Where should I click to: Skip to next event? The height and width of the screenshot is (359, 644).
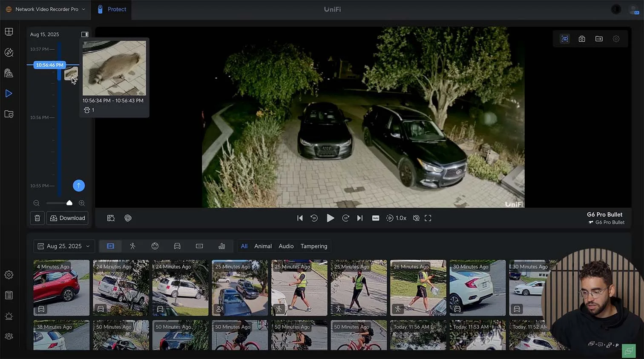tap(360, 218)
